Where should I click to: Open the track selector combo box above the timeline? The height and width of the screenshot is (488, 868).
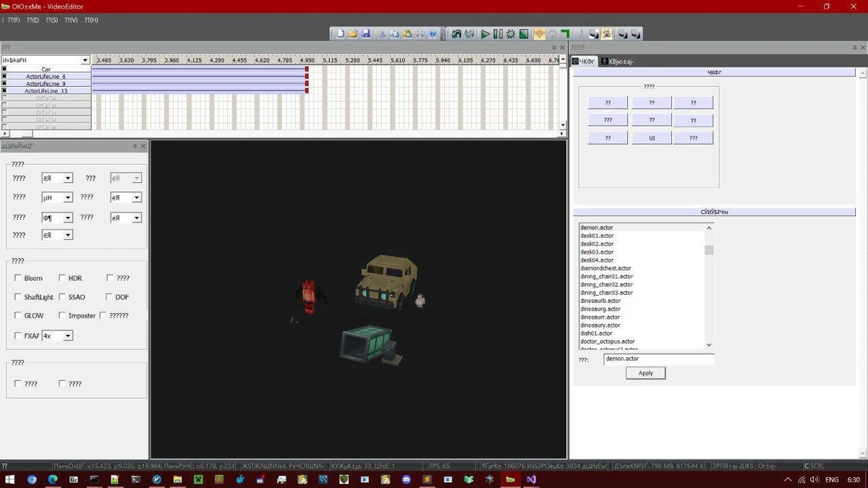tap(85, 60)
